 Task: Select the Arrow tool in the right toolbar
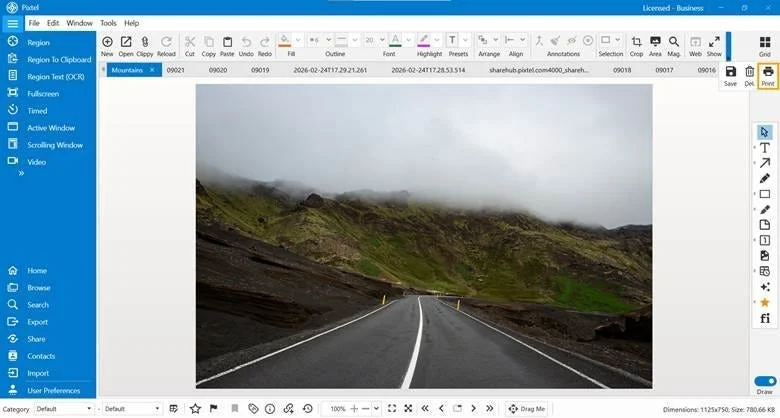pyautogui.click(x=765, y=163)
